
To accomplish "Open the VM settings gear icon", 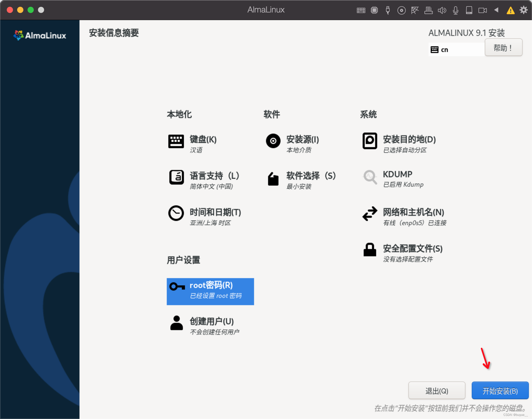I will 524,10.
